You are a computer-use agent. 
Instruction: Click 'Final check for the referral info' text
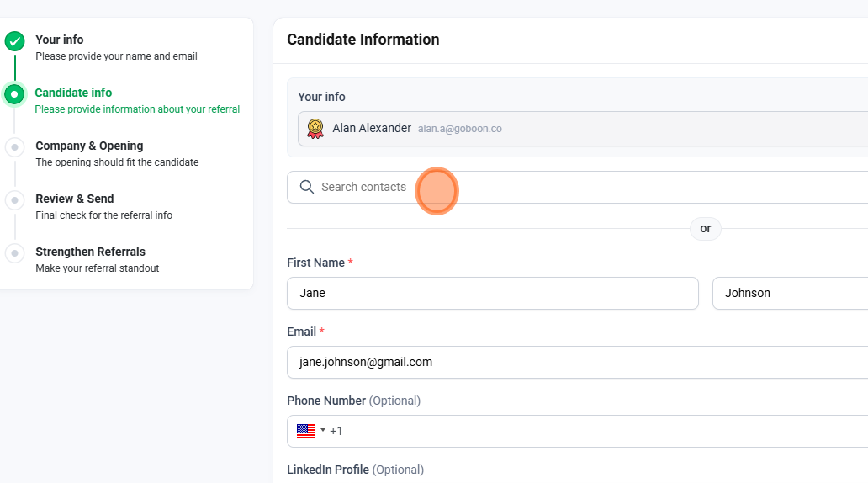[104, 215]
